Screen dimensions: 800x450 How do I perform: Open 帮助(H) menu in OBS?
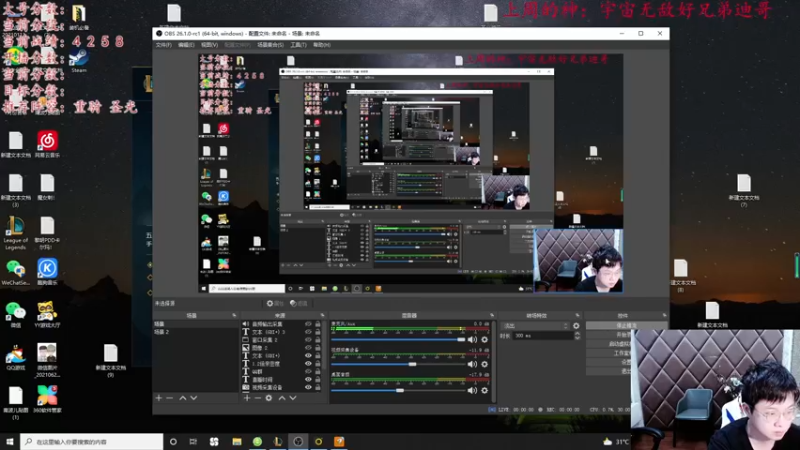322,45
